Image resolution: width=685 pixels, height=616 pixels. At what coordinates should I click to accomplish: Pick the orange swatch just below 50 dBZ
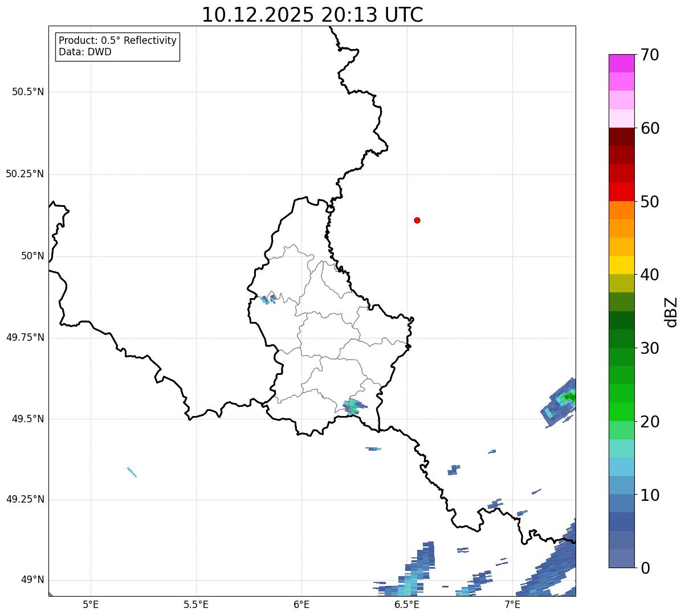coord(621,210)
